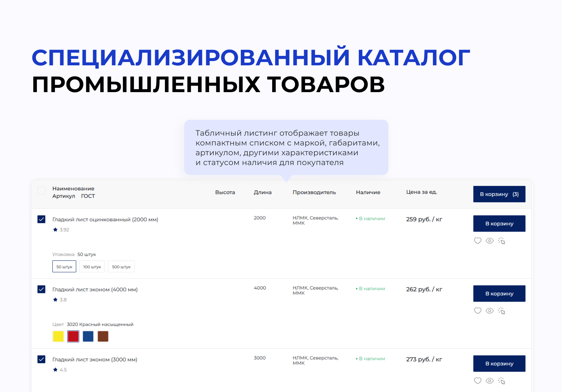Uncheck Гладкий лист эконом (4000 мм) checkbox
This screenshot has width=562, height=392.
tap(41, 289)
